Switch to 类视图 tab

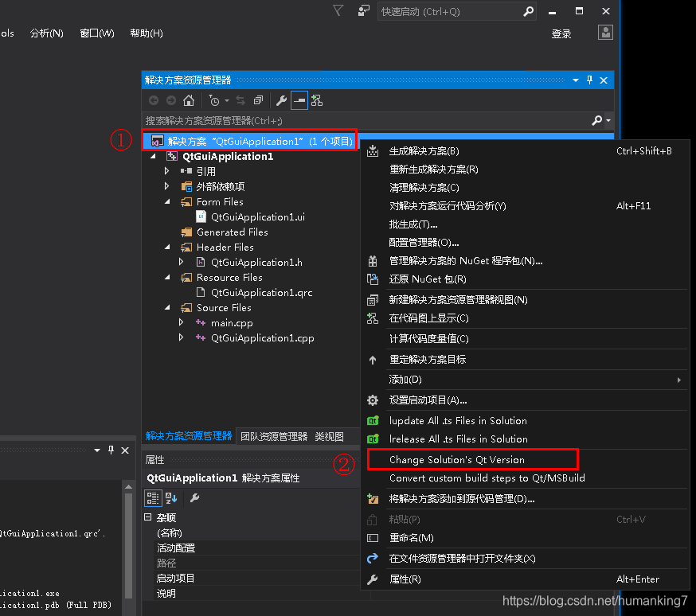tap(330, 436)
